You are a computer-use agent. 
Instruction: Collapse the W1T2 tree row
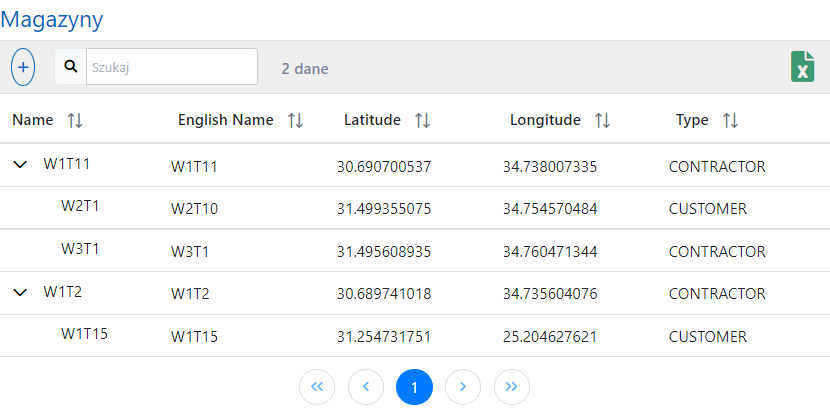click(x=20, y=293)
